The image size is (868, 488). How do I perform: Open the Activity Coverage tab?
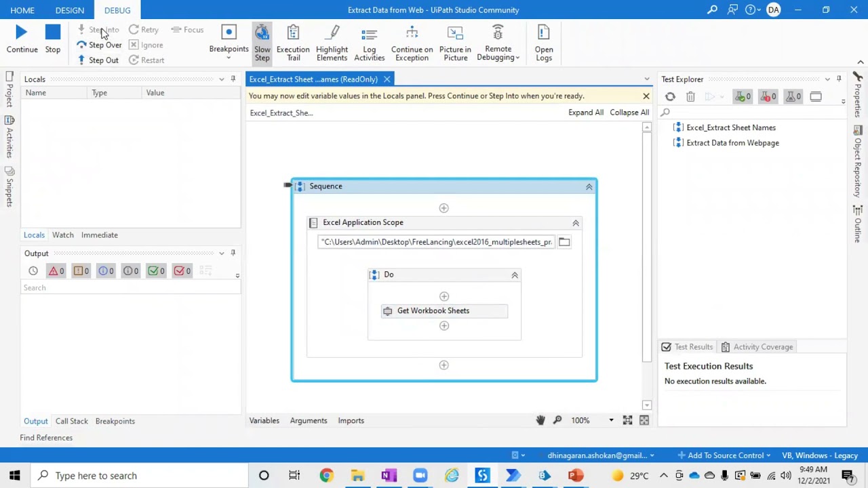tap(756, 347)
